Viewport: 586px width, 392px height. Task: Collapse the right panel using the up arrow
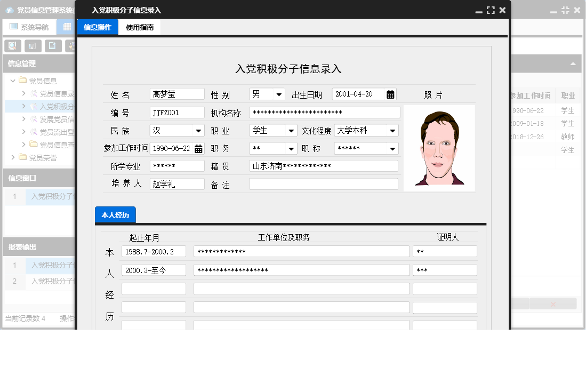click(x=573, y=63)
